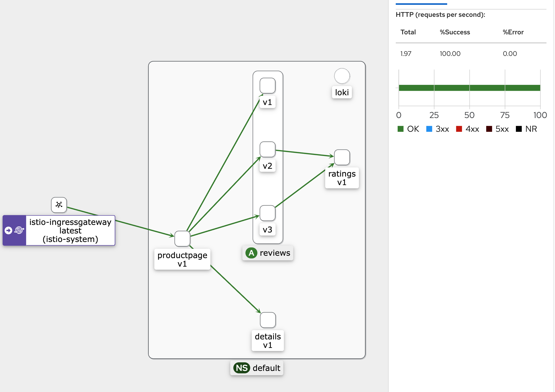Click the NS default namespace label

tap(257, 368)
